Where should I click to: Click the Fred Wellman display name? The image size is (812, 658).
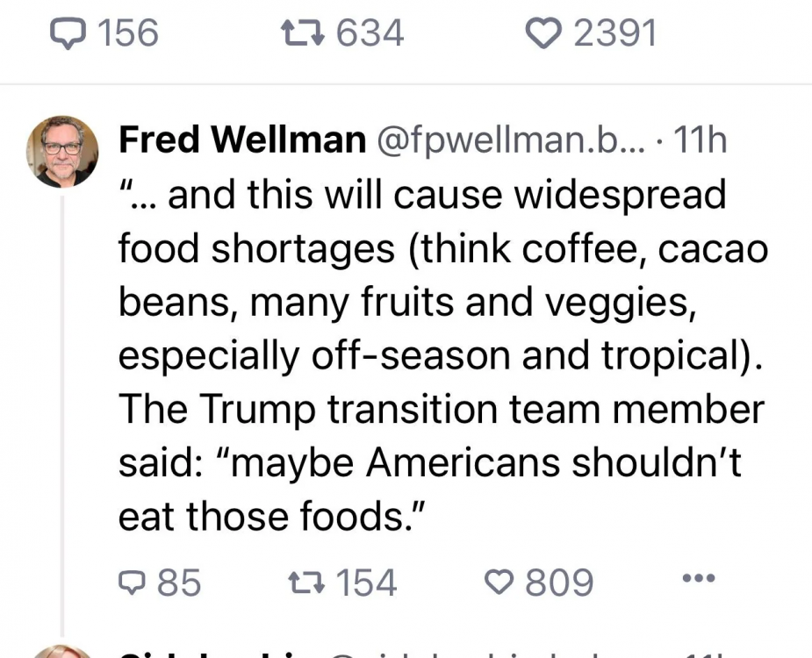click(x=242, y=139)
